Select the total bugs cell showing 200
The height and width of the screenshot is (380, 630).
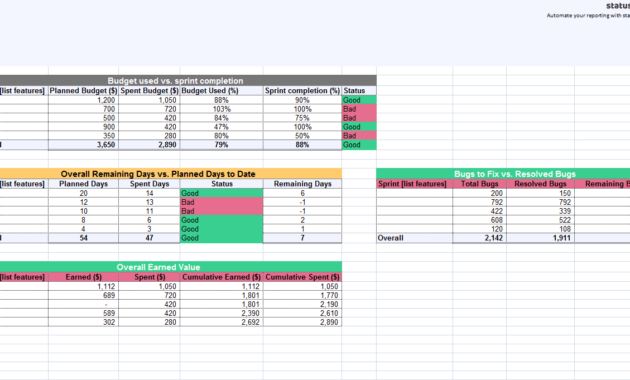(479, 193)
